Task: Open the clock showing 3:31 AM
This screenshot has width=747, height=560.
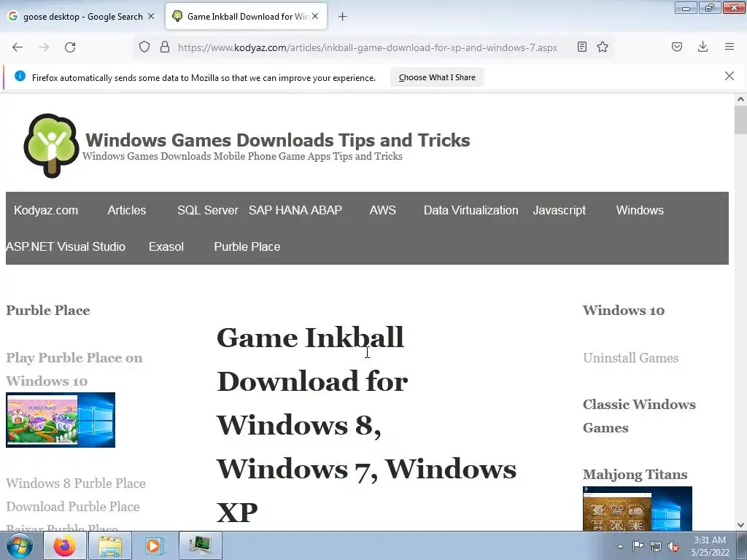Action: coord(710,546)
